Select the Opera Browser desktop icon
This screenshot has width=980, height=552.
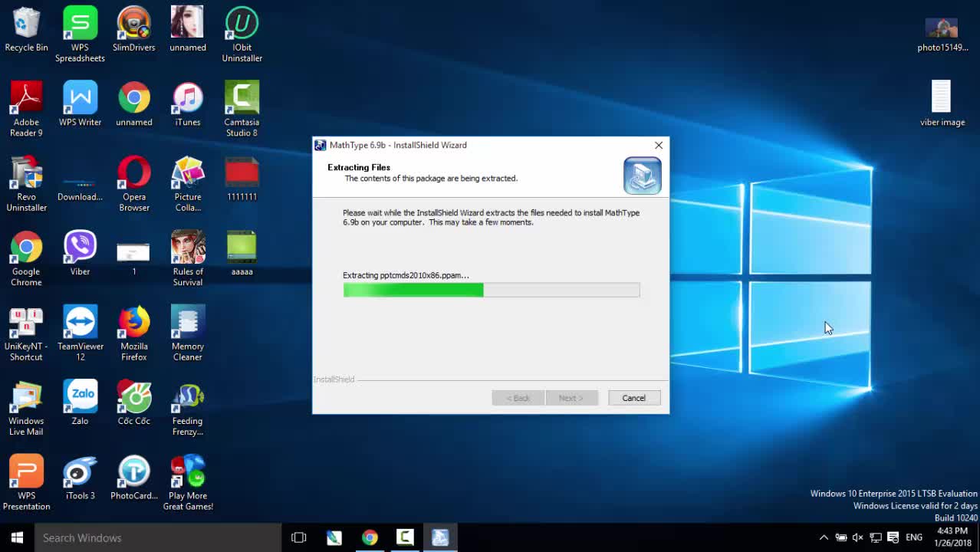coord(134,184)
